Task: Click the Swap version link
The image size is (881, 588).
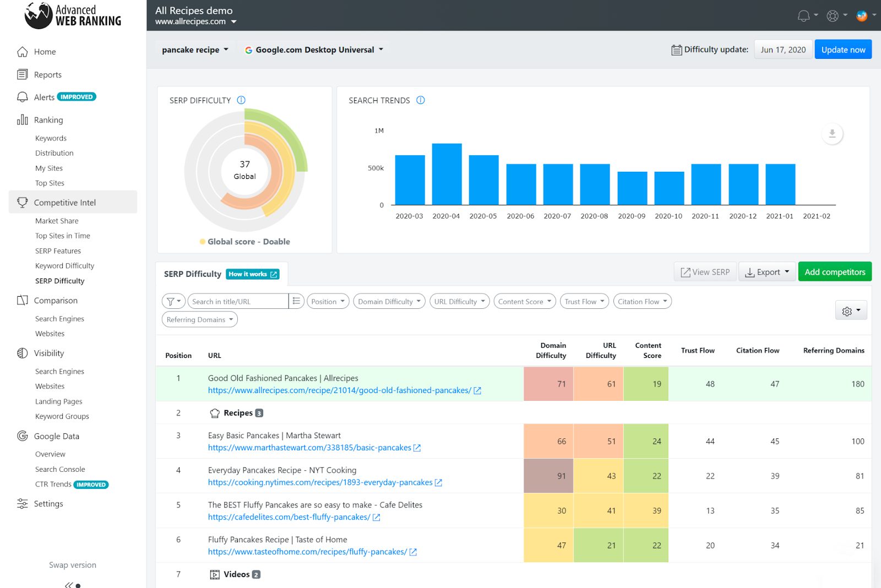Action: click(73, 565)
